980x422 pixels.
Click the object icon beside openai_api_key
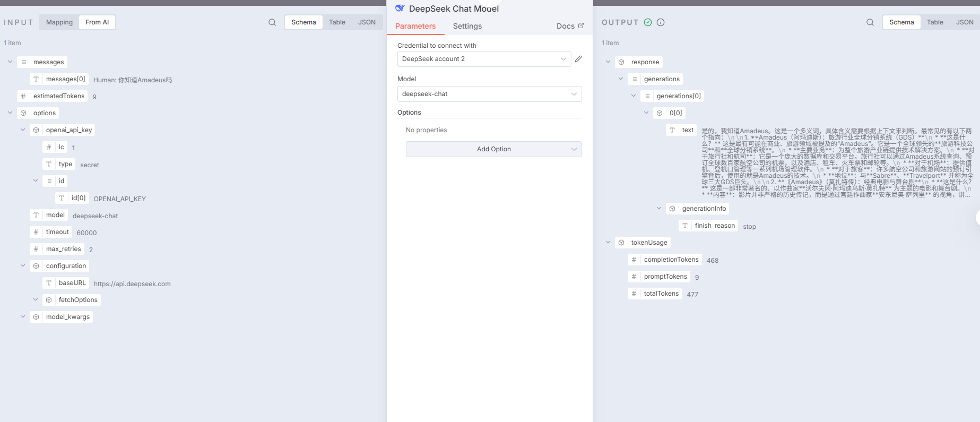(x=36, y=130)
